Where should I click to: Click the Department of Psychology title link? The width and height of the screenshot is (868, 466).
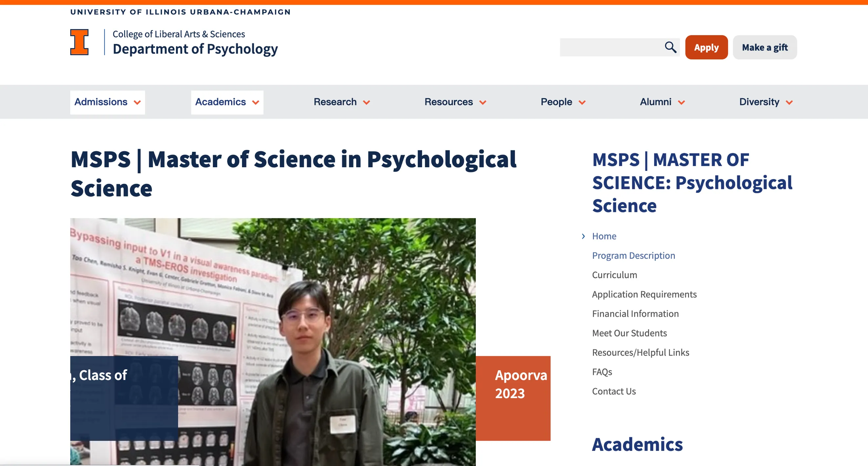click(195, 49)
